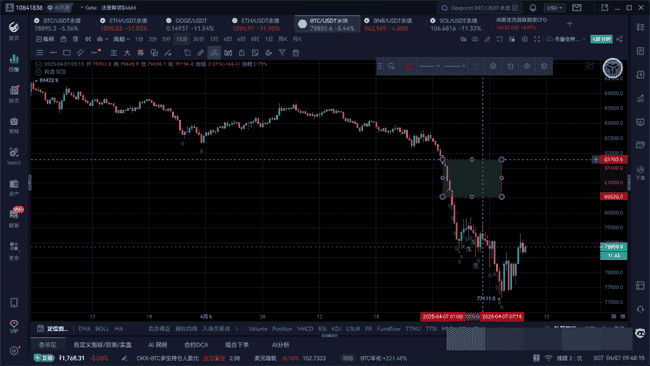The image size is (650, 366).
Task: Open the filter funnel tool
Action: coord(282,53)
